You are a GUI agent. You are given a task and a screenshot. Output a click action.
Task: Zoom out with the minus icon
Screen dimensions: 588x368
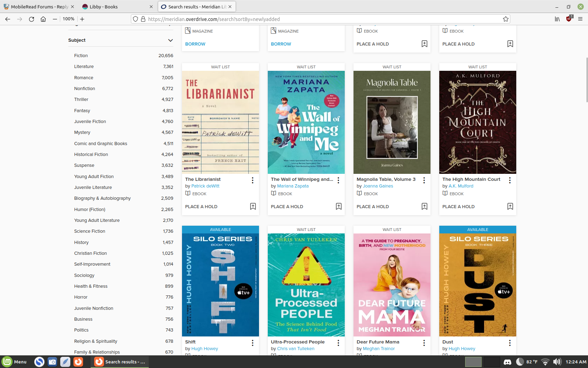(x=55, y=19)
